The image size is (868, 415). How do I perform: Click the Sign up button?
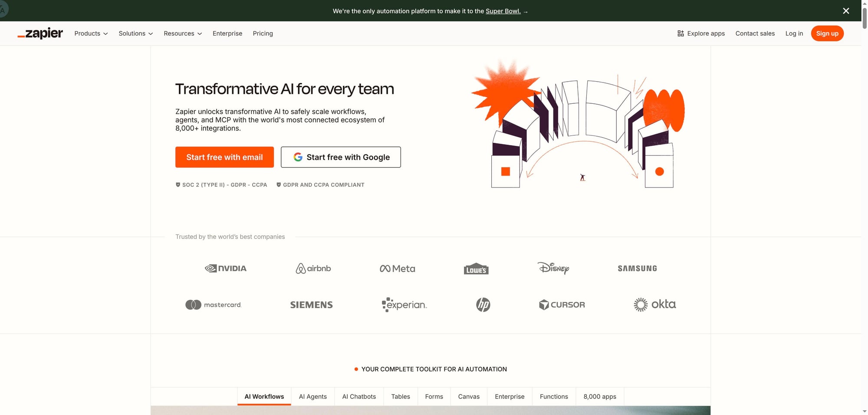827,33
